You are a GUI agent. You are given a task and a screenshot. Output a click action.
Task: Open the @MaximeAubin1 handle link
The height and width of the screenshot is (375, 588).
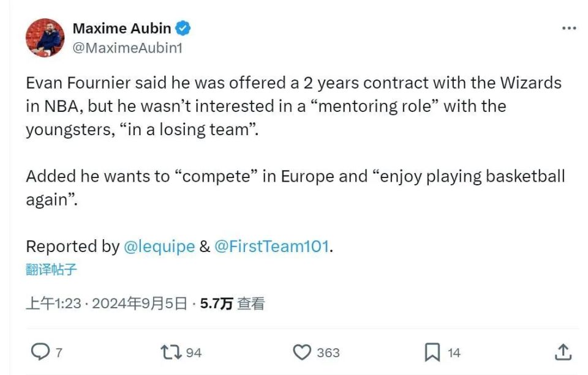(x=127, y=47)
